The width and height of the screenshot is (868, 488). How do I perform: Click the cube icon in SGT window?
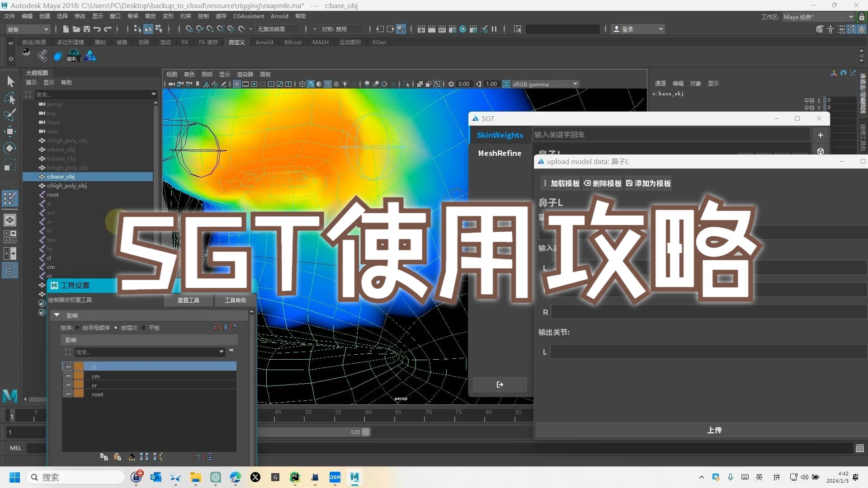(821, 151)
